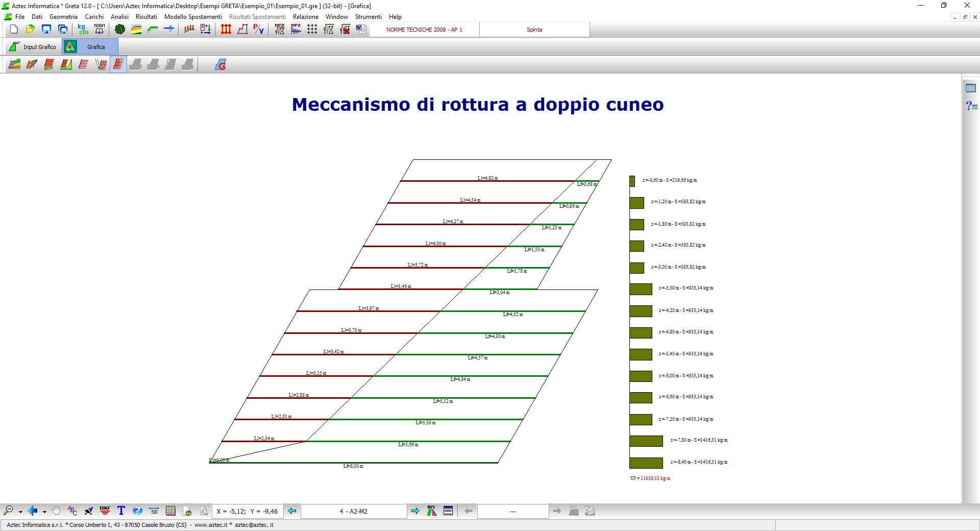Click the olive bar at z=-8,40 m
The width and height of the screenshot is (980, 531).
coord(646,463)
